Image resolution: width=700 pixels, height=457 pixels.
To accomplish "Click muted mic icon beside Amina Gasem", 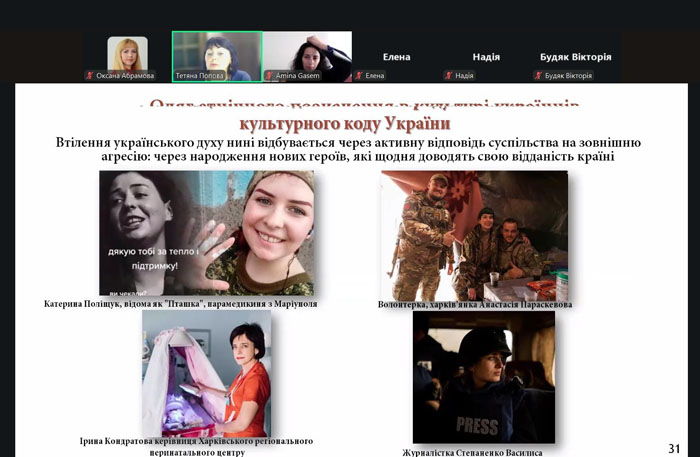I will point(269,75).
